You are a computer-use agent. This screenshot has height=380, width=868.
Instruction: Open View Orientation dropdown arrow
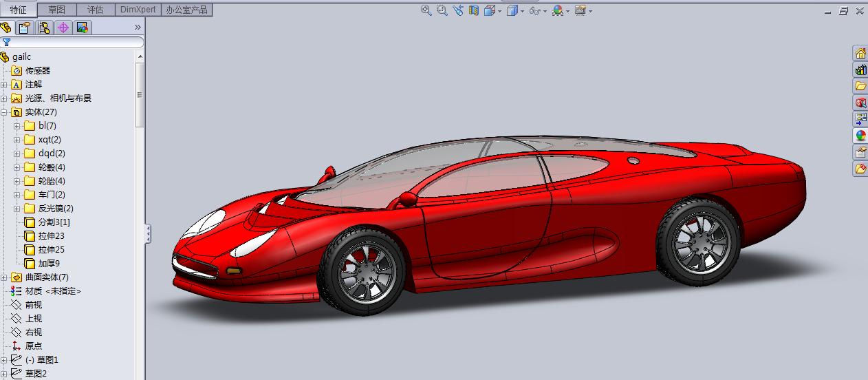(x=499, y=11)
